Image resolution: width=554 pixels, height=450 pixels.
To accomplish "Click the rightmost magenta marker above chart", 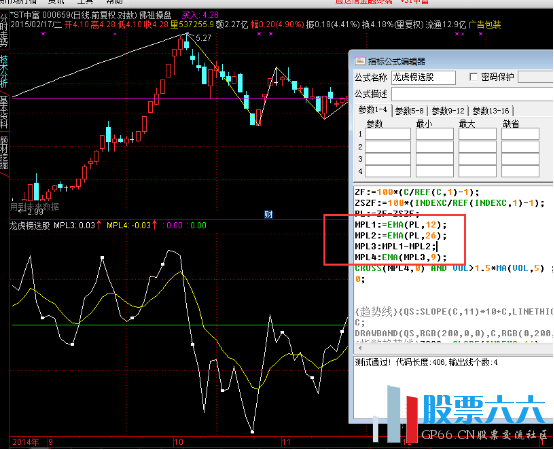I will (481, 34).
